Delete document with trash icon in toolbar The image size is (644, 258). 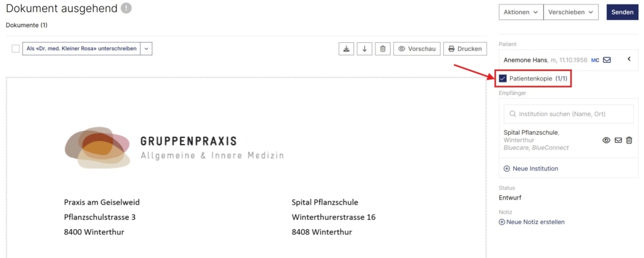click(383, 48)
